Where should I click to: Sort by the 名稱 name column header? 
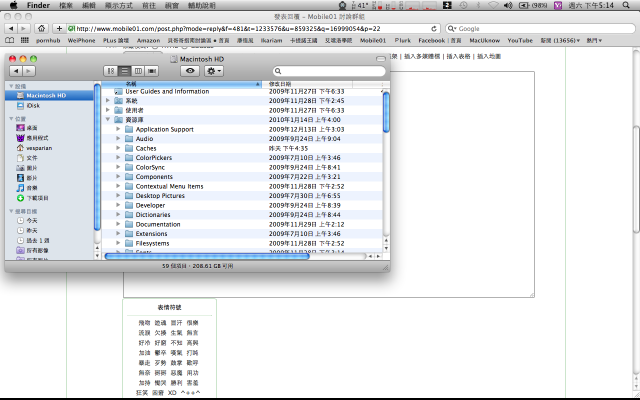(x=181, y=84)
